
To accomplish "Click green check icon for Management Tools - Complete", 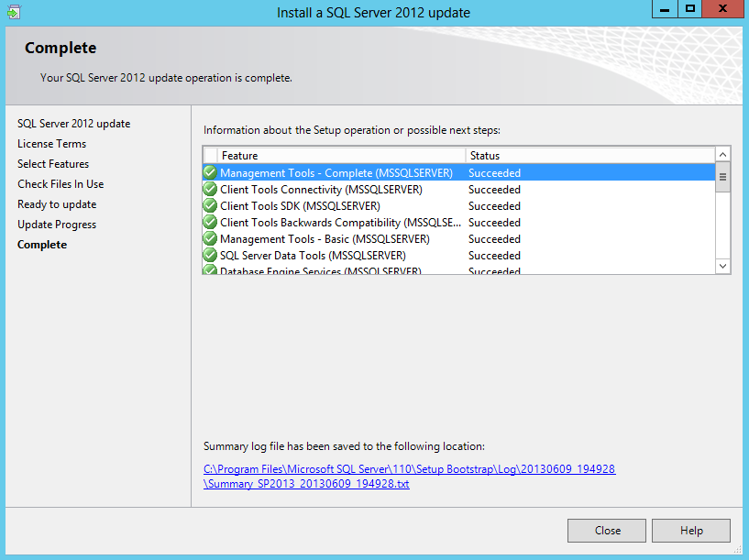I will point(210,172).
